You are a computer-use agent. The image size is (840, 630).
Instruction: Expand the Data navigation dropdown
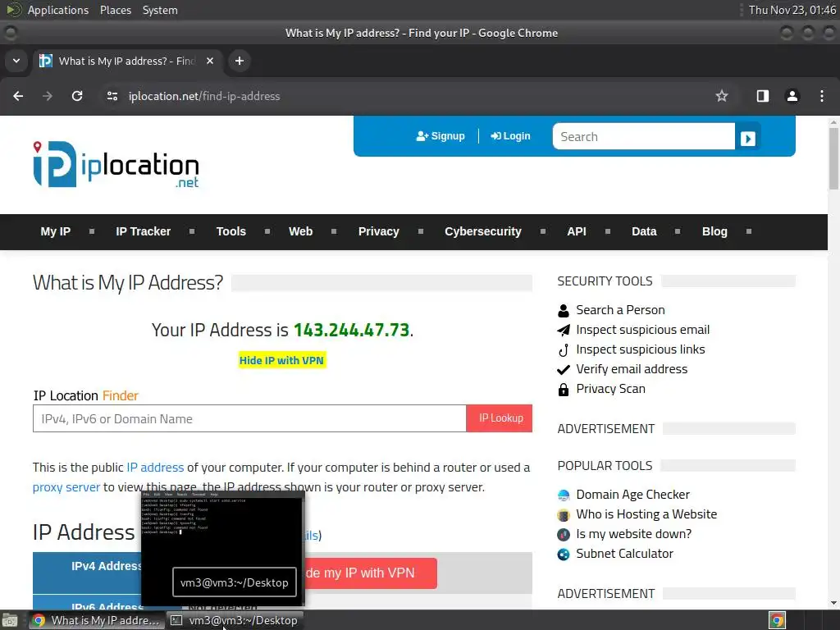click(677, 231)
